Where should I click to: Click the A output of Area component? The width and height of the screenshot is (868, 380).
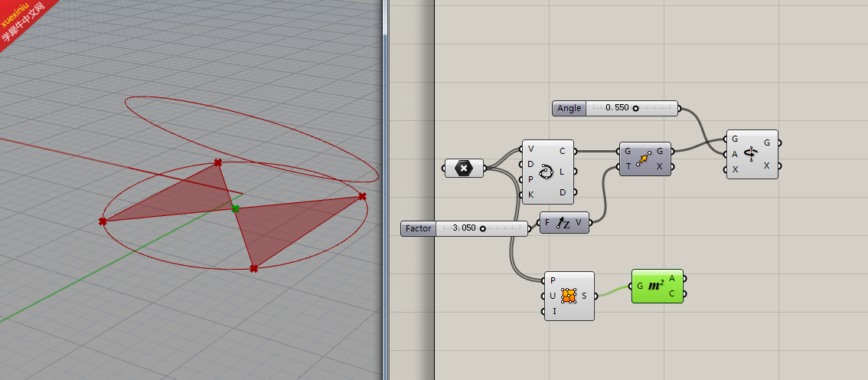(x=672, y=278)
